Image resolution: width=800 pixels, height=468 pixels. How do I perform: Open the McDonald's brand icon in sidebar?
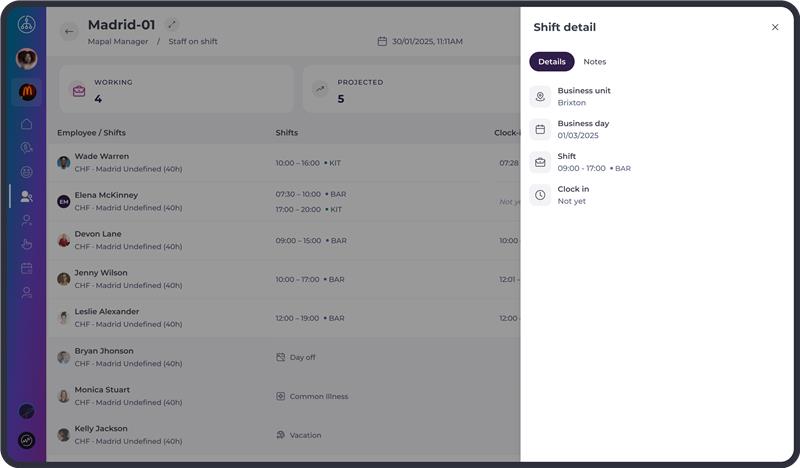pos(27,92)
